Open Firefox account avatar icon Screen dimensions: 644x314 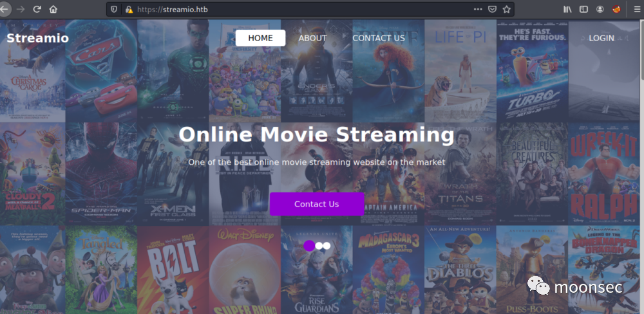click(600, 9)
